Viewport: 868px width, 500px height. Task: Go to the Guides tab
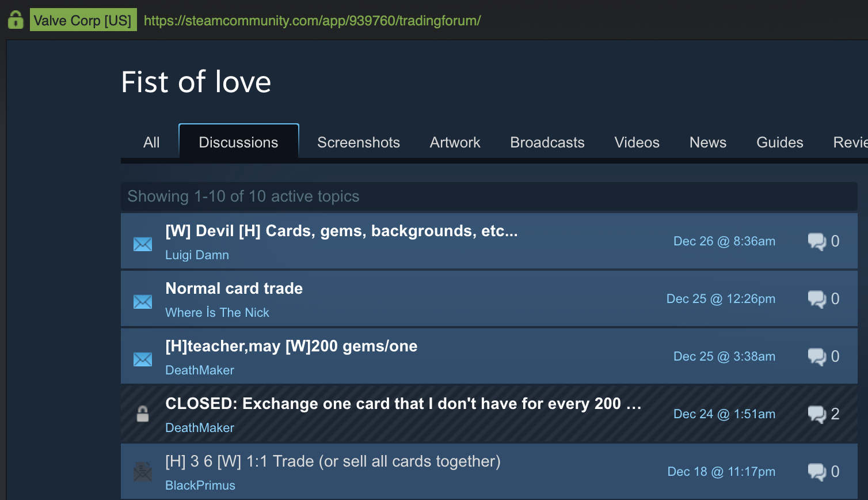click(780, 142)
